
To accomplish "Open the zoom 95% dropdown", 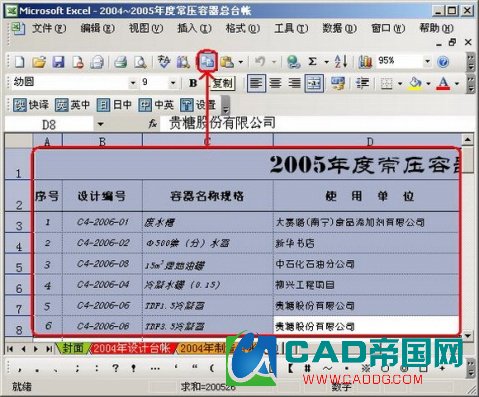I will point(427,62).
